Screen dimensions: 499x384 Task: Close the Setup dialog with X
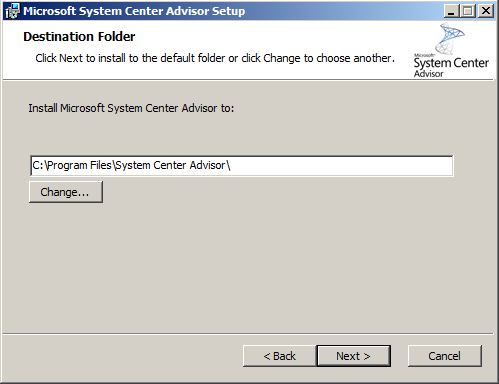486,11
